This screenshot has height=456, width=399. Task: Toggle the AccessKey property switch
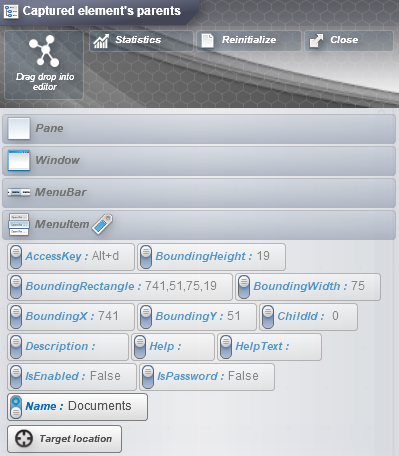coord(16,257)
